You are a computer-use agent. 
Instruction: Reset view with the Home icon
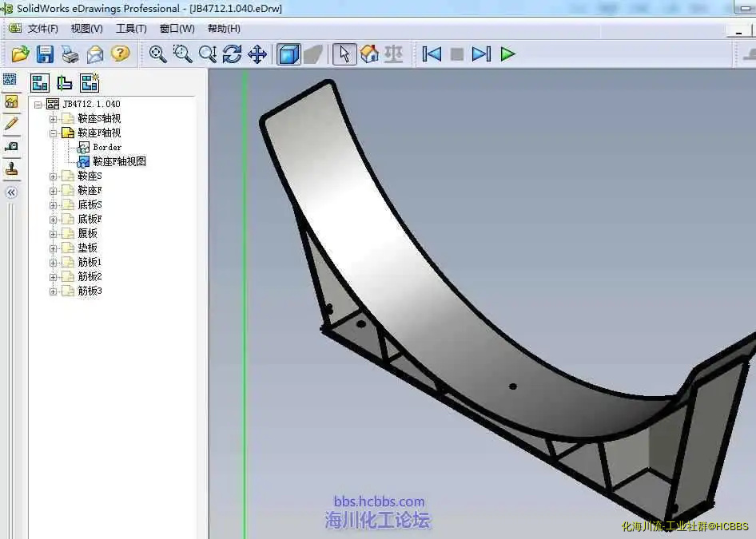[369, 54]
